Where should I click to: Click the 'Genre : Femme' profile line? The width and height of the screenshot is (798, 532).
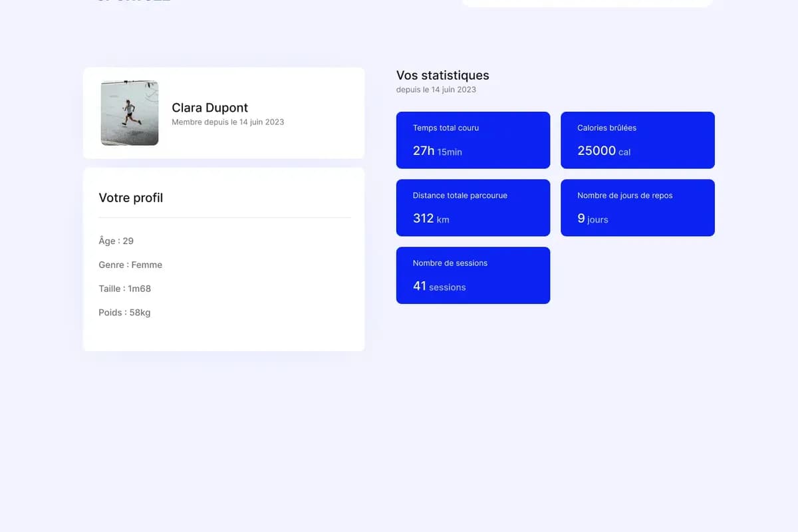tap(130, 265)
